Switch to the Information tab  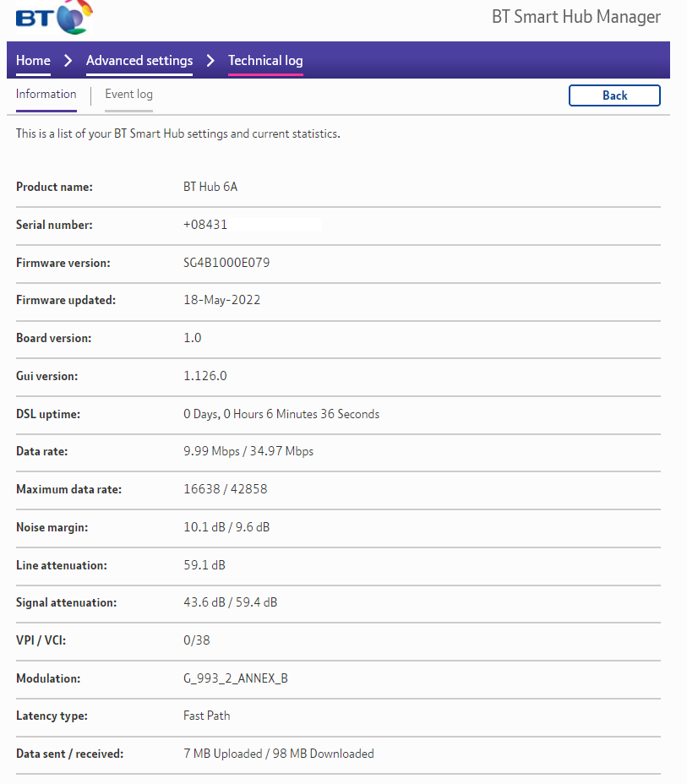click(46, 95)
